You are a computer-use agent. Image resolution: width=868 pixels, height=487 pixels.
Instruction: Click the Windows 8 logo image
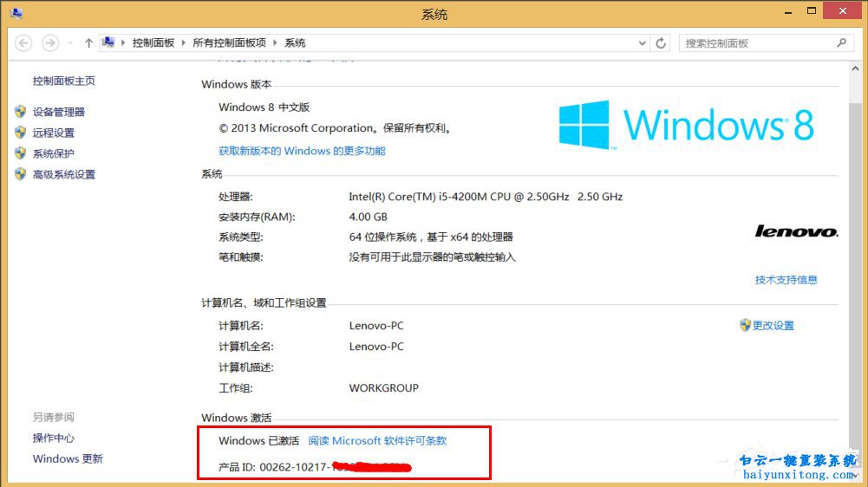point(687,125)
